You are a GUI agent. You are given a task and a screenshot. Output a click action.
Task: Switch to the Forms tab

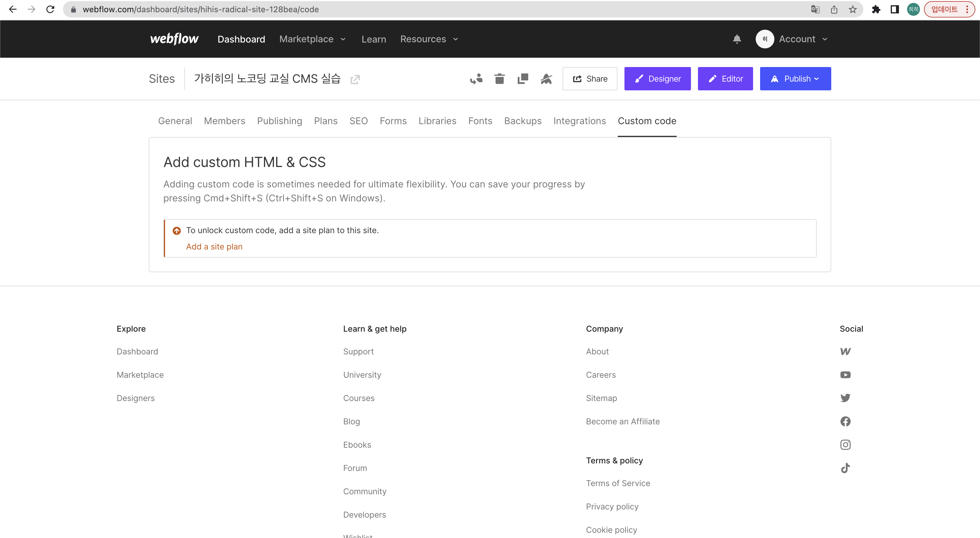click(393, 121)
